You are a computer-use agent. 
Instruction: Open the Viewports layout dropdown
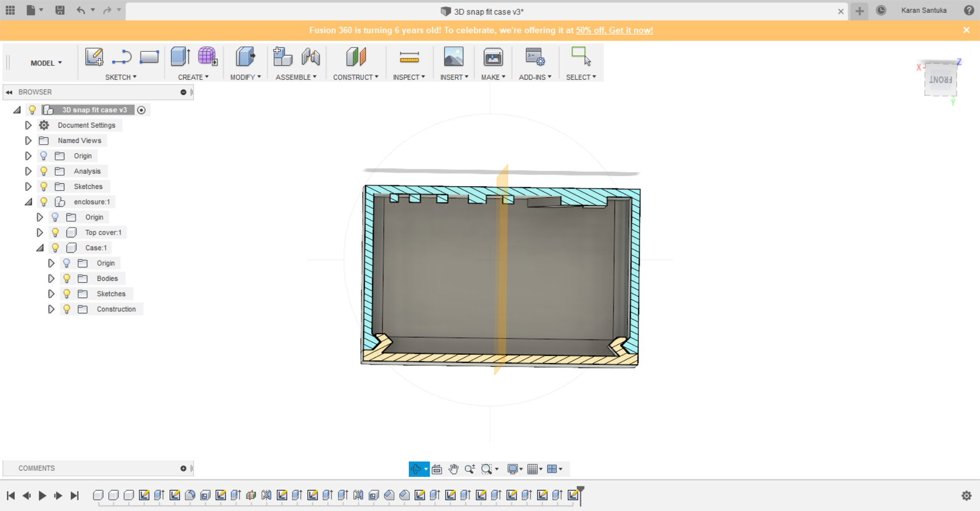tap(554, 469)
